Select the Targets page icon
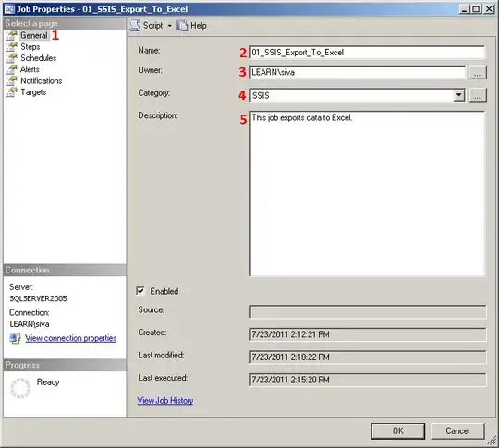 (11, 92)
